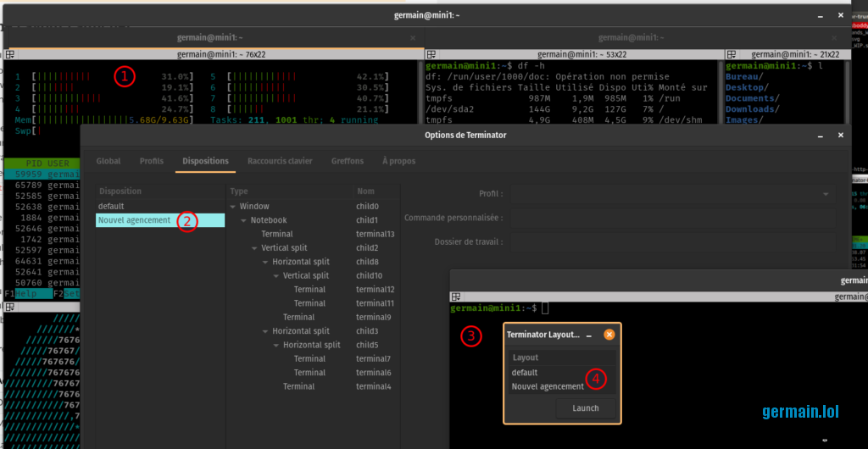This screenshot has width=868, height=449.
Task: Collapse the Horizontal split child5 node
Action: click(x=276, y=345)
